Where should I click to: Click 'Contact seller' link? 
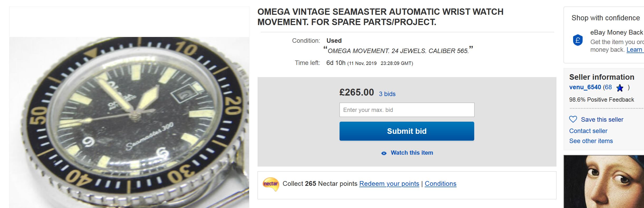pyautogui.click(x=588, y=131)
